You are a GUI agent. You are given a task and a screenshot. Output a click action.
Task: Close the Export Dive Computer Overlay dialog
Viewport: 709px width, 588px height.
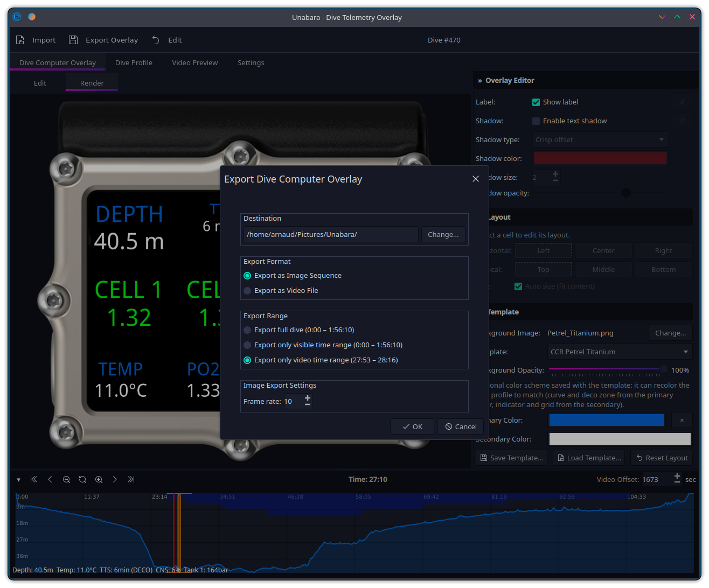pyautogui.click(x=475, y=179)
